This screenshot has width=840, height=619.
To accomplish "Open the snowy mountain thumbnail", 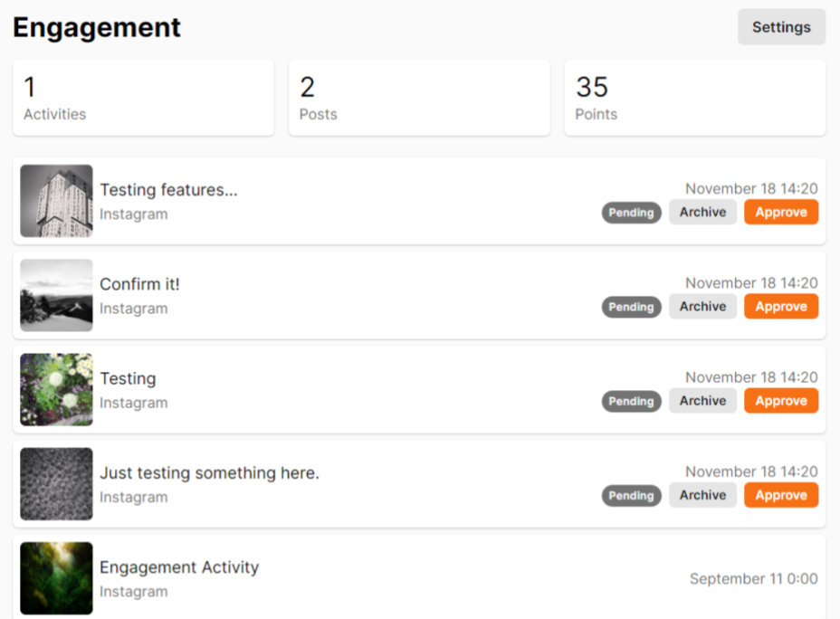I will coord(56,295).
